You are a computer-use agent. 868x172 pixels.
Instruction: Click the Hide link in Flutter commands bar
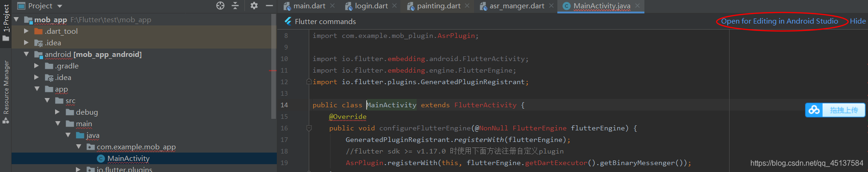click(857, 21)
